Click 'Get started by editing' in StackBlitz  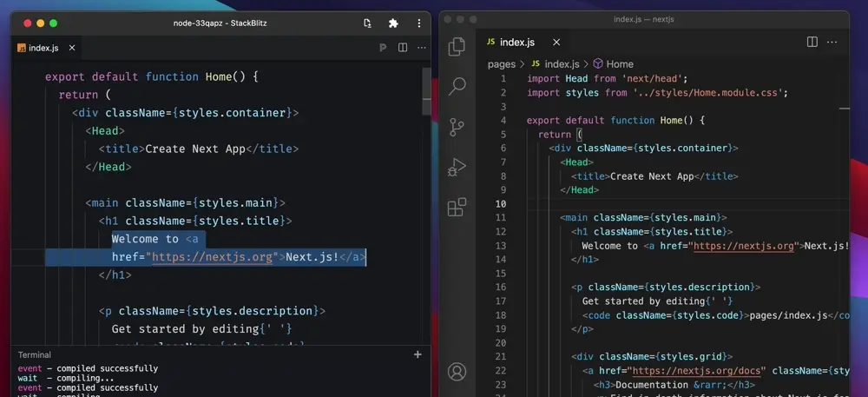(185, 329)
